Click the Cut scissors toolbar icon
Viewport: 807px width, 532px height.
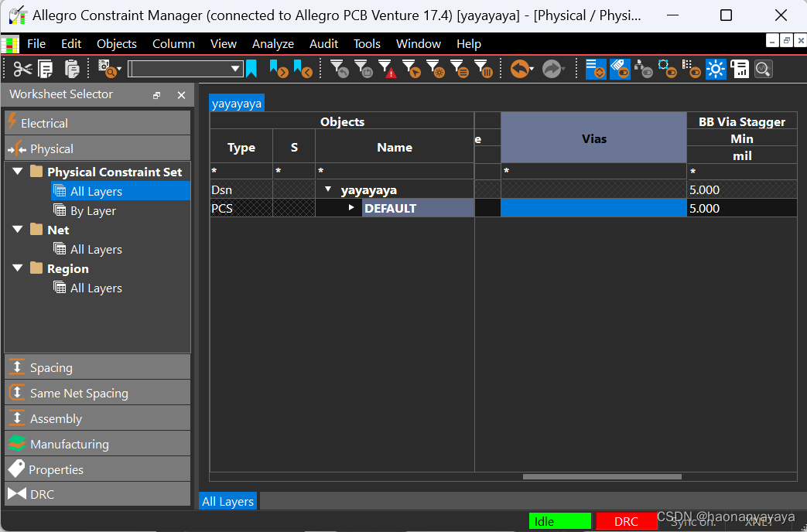[x=22, y=69]
